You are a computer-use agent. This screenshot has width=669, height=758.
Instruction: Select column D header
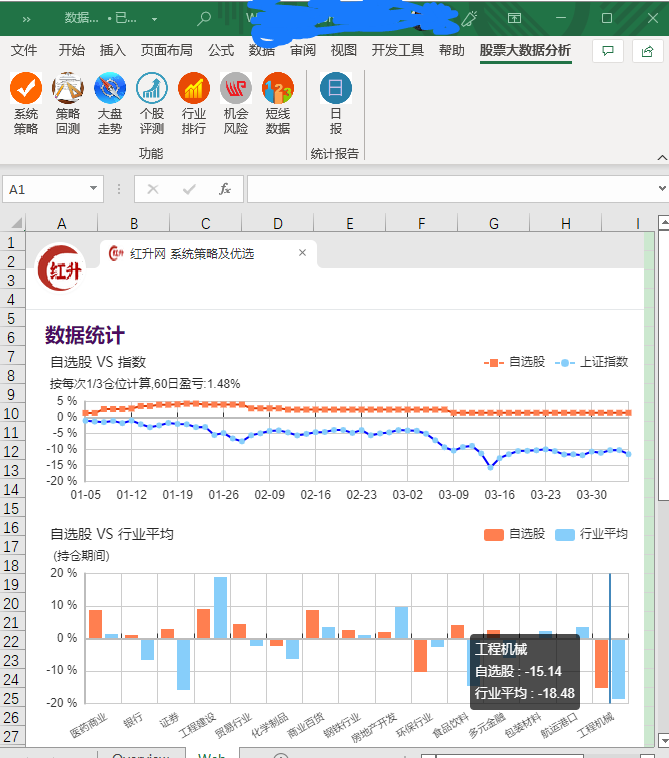tap(277, 223)
